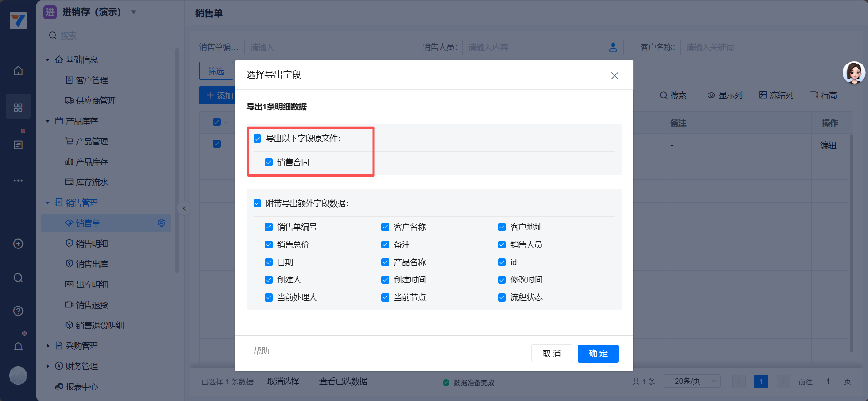Open the notification bell icon
The image size is (868, 401).
18,347
